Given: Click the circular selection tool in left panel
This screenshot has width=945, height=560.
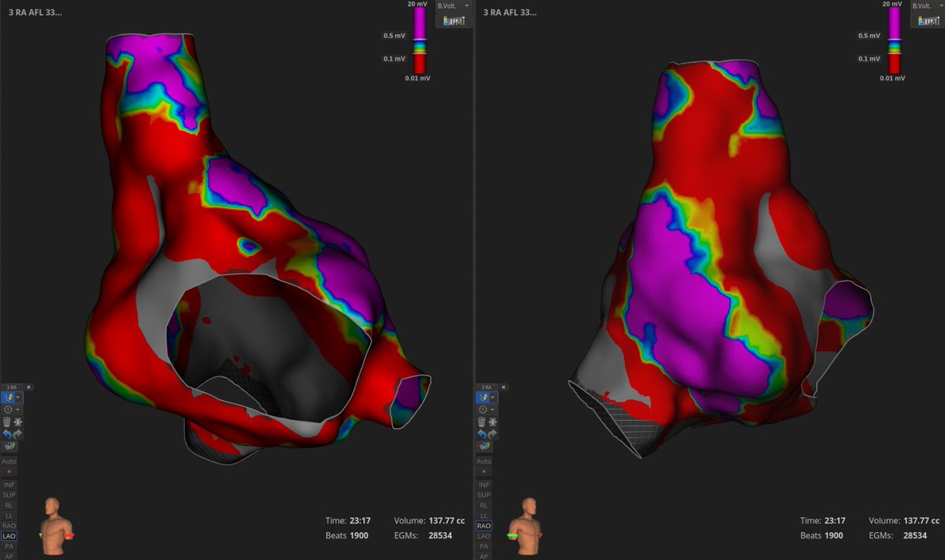Looking at the screenshot, I should coord(9,410).
